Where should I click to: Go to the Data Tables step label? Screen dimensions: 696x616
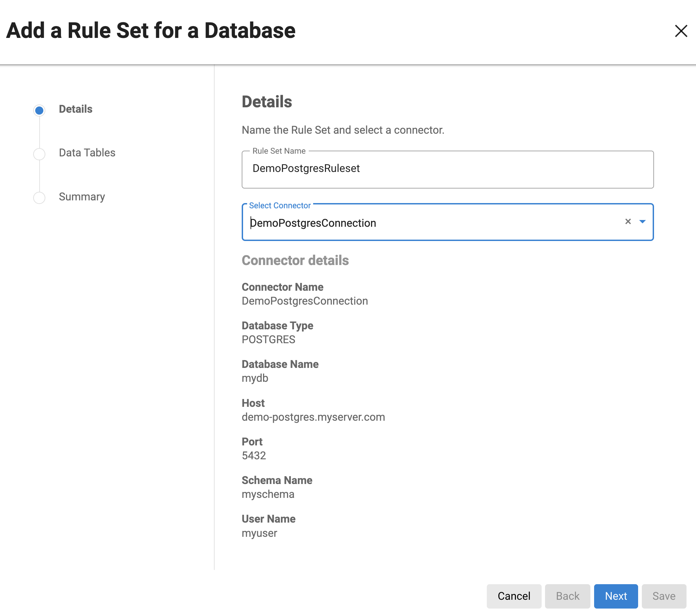tap(87, 153)
